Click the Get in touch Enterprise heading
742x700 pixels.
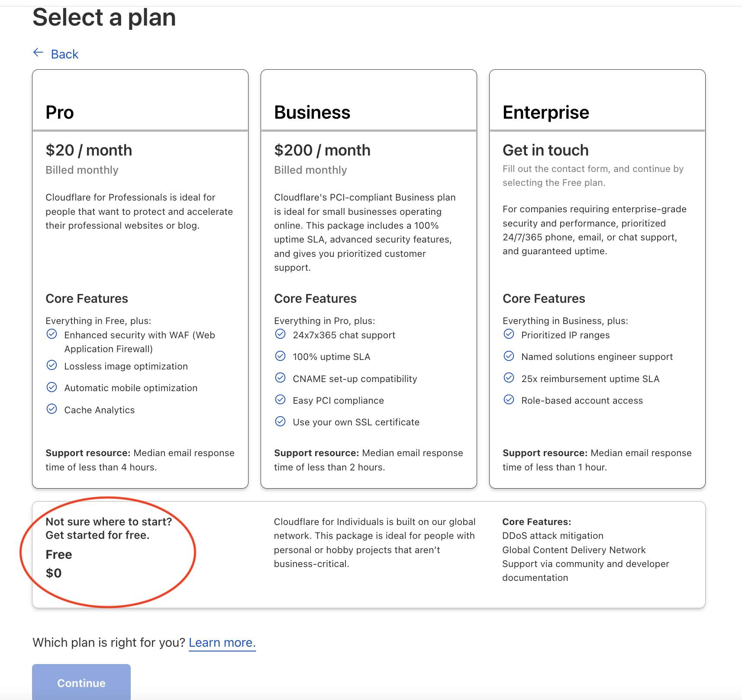(x=545, y=150)
